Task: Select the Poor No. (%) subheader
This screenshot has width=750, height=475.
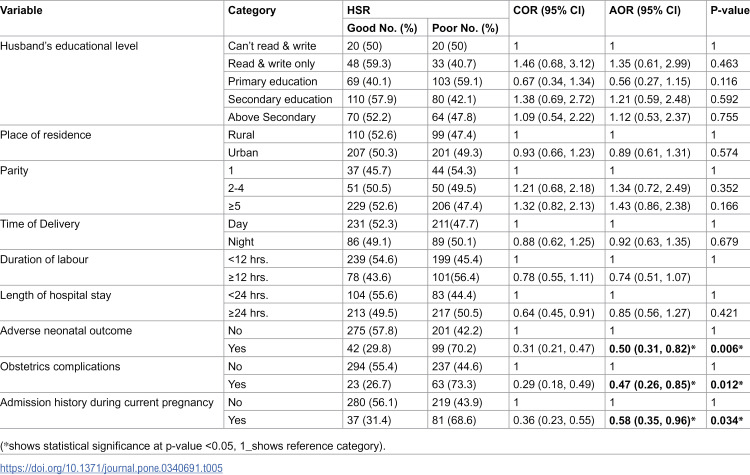Action: click(465, 28)
